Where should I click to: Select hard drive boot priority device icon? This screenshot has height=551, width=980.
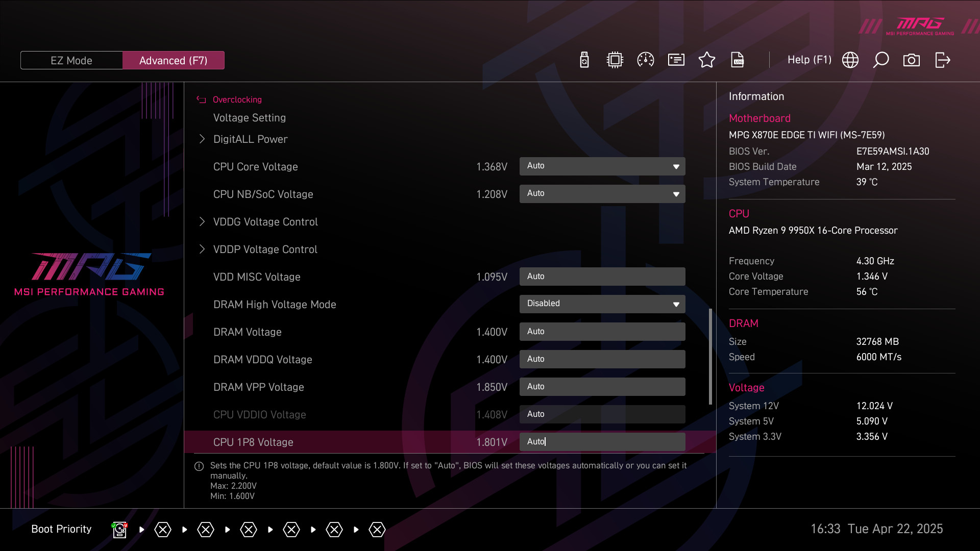point(119,530)
